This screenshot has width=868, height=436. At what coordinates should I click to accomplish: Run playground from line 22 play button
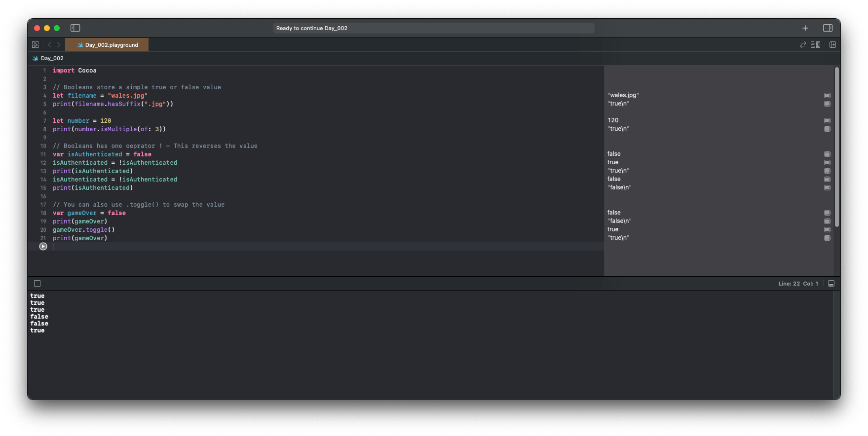pyautogui.click(x=43, y=247)
